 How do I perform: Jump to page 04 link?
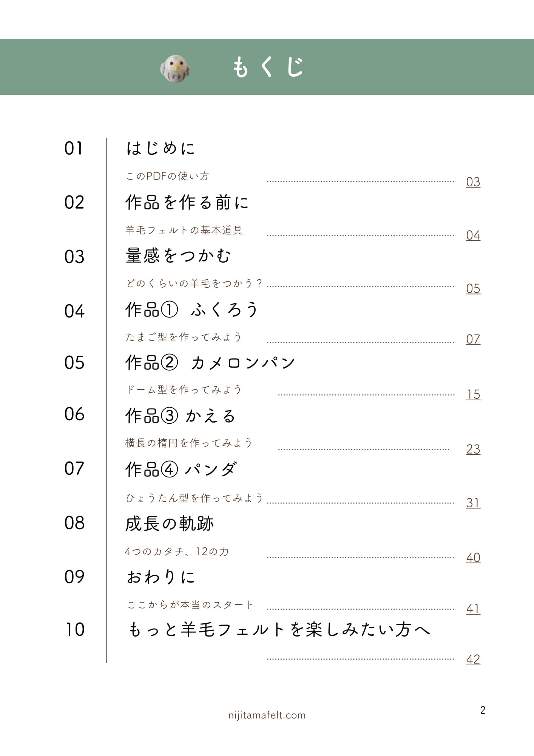(x=473, y=235)
